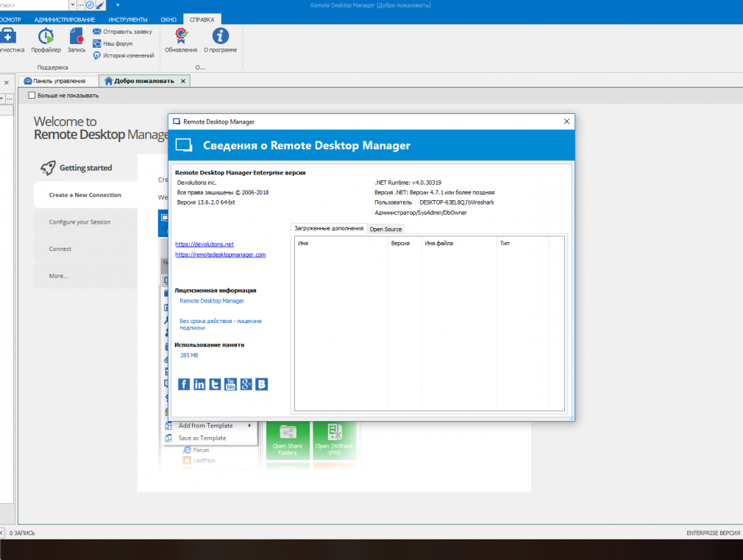Click the 285 MB memory usage value
743x560 pixels.
pos(189,355)
